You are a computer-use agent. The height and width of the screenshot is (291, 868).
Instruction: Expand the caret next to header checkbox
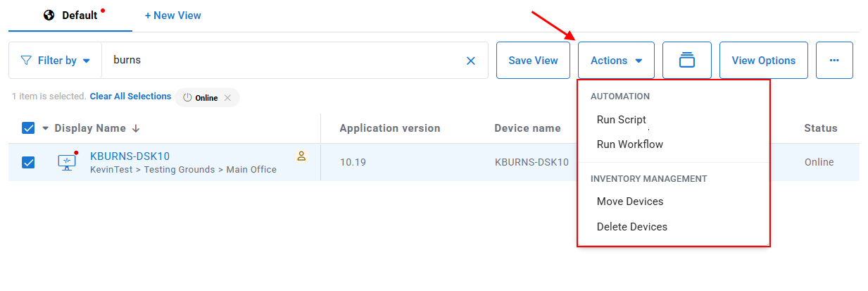(46, 128)
